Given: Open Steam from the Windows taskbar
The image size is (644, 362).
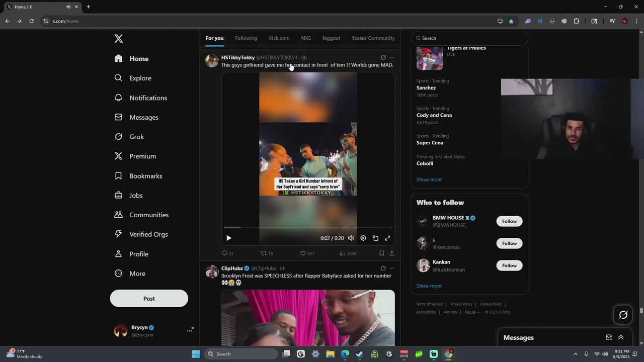Looking at the screenshot, I should [360, 354].
